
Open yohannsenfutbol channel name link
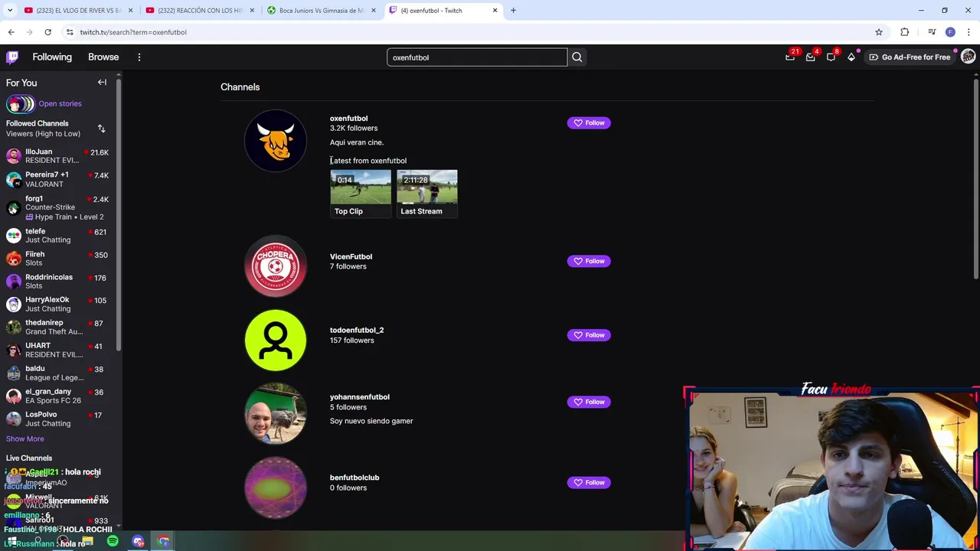360,397
